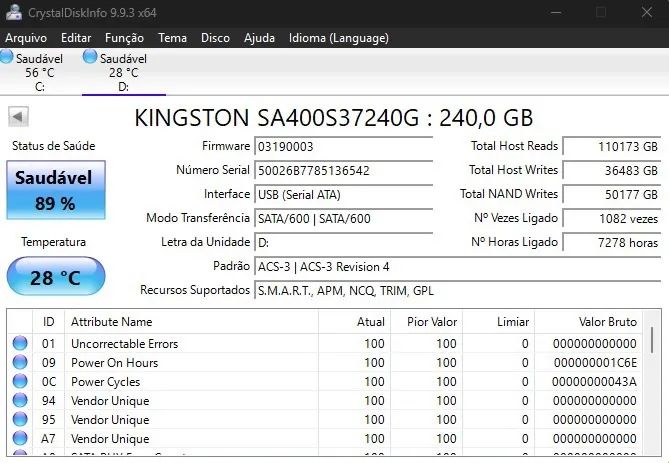669x463 pixels.
Task: Open the Arquivo menu
Action: pyautogui.click(x=26, y=38)
